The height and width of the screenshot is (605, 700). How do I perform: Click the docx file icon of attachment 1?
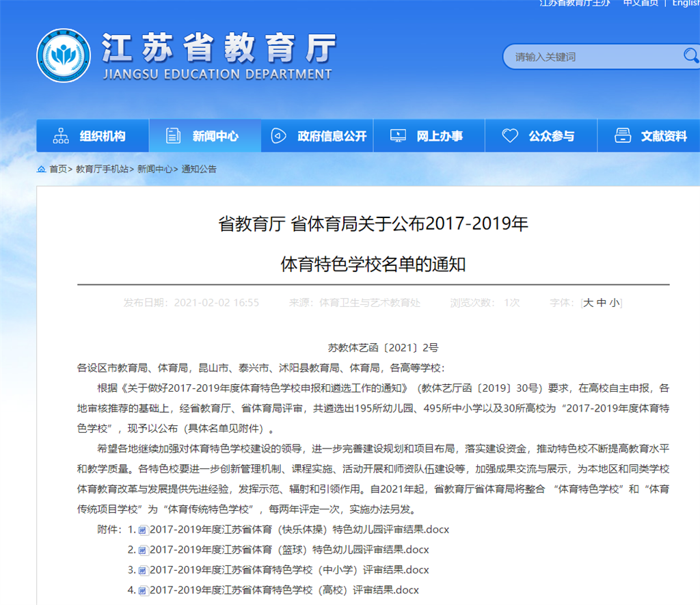click(142, 530)
